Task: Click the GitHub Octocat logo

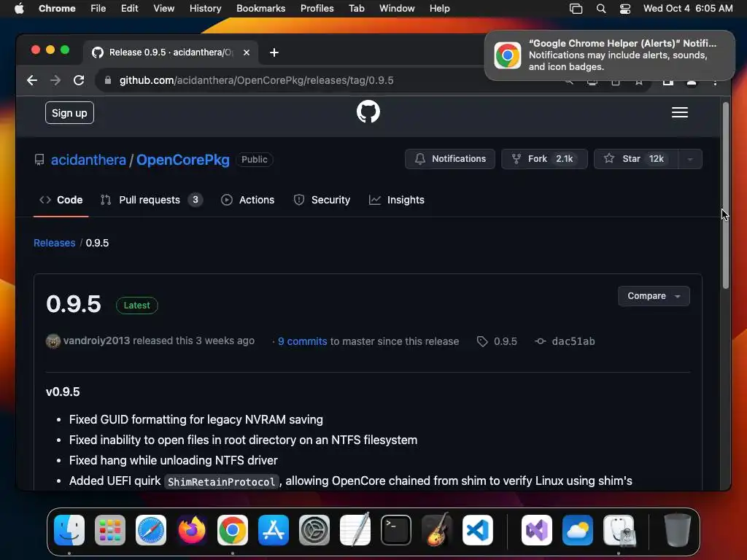Action: (368, 112)
